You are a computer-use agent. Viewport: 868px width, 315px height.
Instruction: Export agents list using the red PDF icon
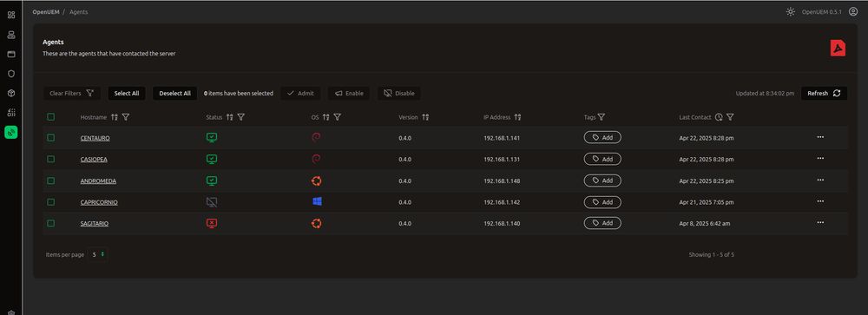point(838,49)
